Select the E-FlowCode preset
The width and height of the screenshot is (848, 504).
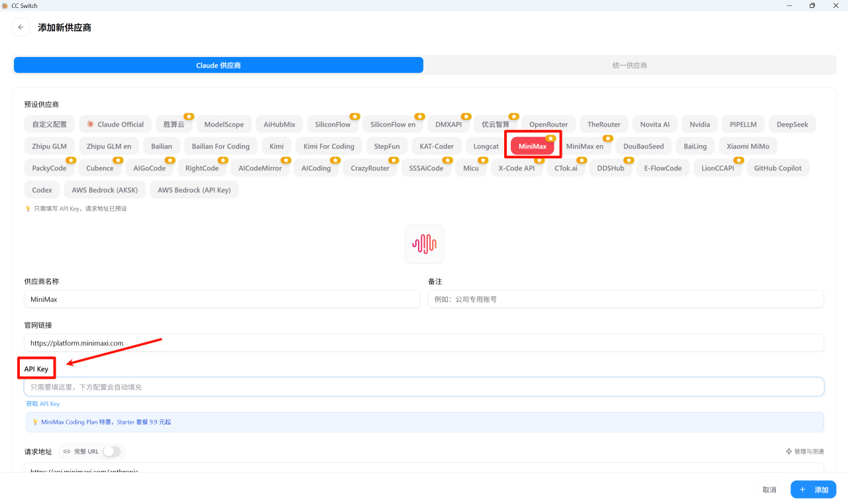tap(663, 168)
